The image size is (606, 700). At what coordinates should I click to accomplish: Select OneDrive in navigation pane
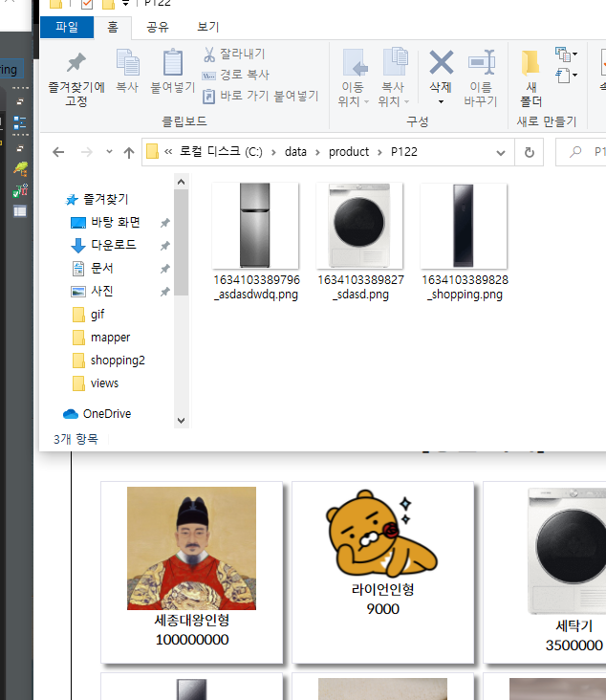point(107,414)
